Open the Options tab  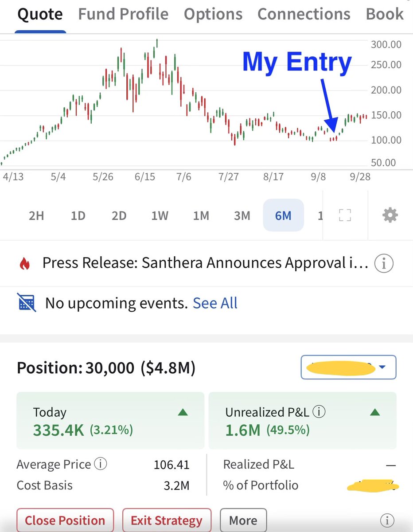click(213, 14)
